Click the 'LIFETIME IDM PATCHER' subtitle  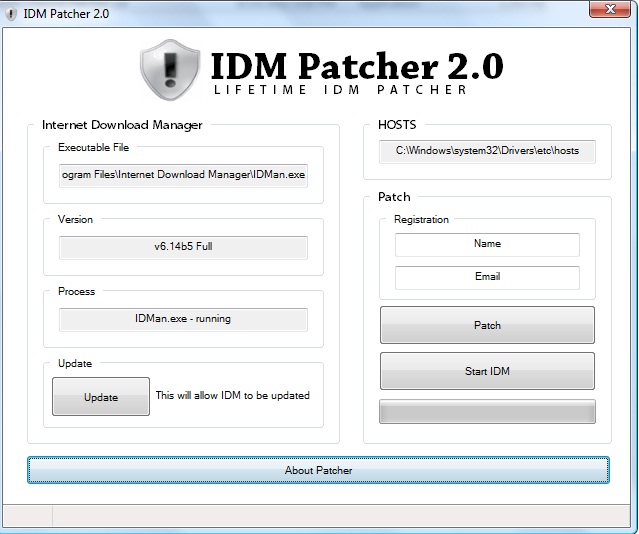point(340,90)
